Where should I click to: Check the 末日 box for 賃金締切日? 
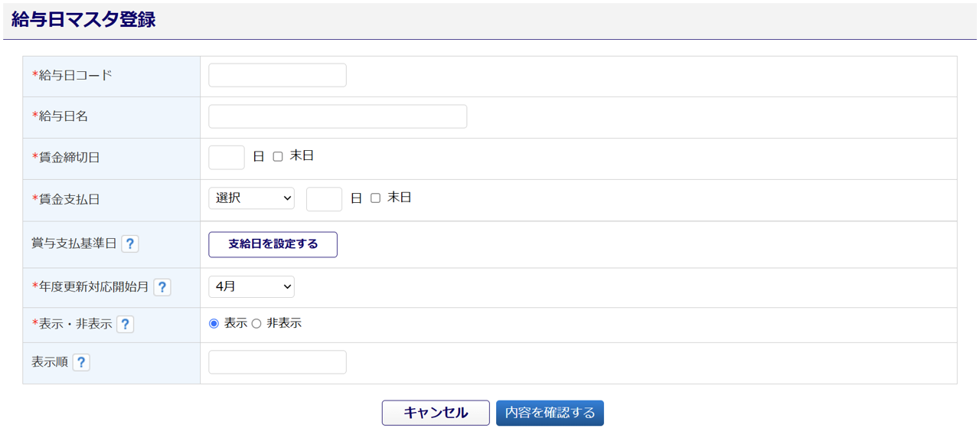pyautogui.click(x=278, y=156)
